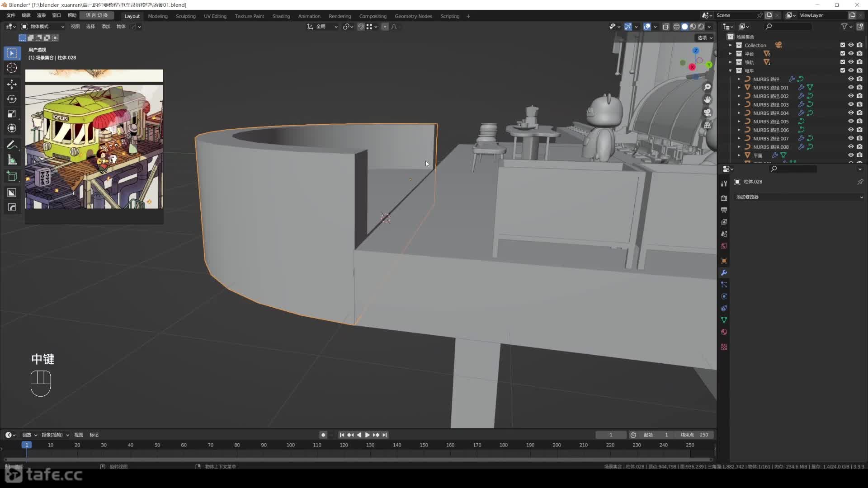Switch to the Shading workspace tab

pyautogui.click(x=281, y=16)
